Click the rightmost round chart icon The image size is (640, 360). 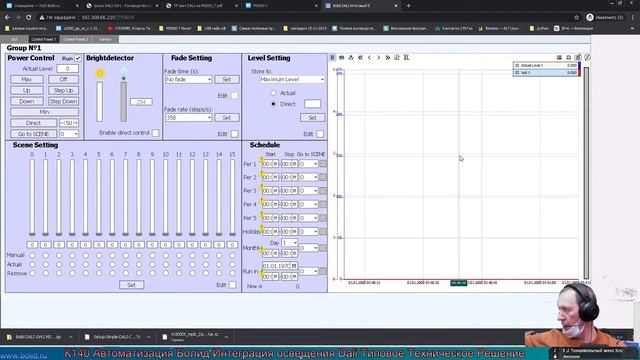pyautogui.click(x=587, y=58)
